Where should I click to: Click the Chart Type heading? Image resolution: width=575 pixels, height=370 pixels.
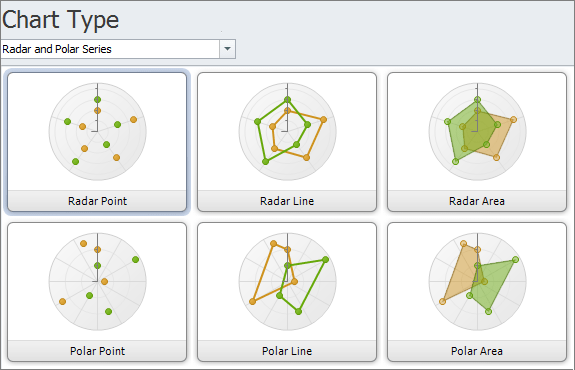[61, 20]
